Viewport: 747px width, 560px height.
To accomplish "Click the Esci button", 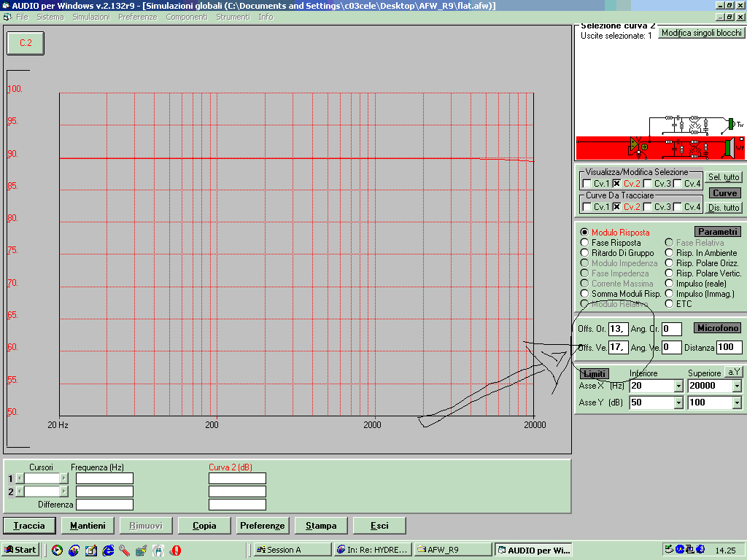I will (x=379, y=526).
